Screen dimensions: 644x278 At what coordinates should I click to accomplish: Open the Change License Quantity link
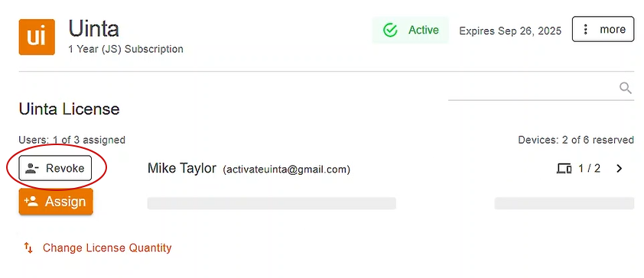107,247
